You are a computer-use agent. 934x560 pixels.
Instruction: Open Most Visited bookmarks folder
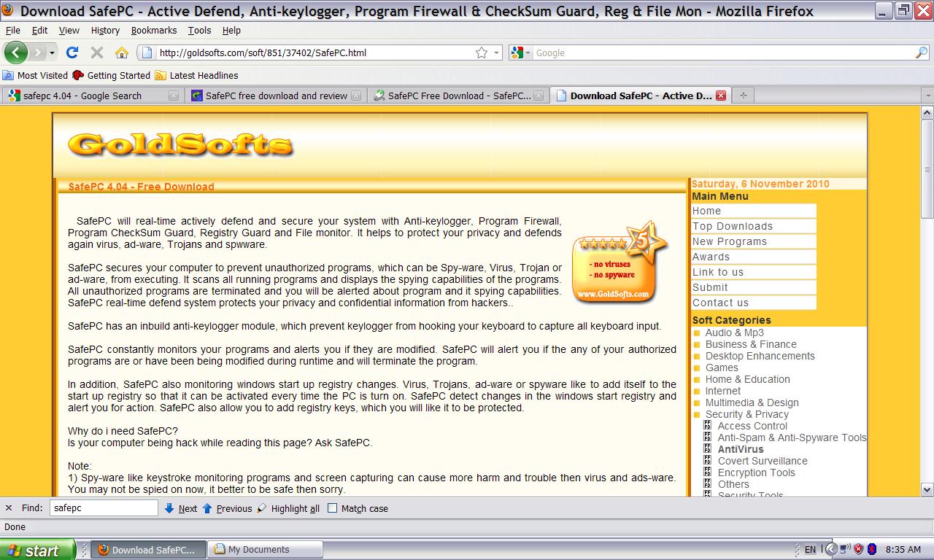click(x=35, y=75)
